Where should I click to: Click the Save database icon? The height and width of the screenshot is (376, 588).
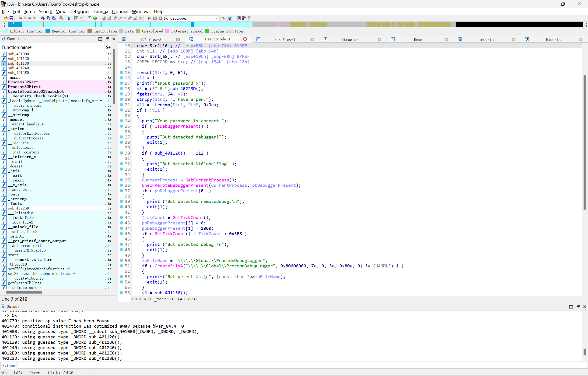11,18
